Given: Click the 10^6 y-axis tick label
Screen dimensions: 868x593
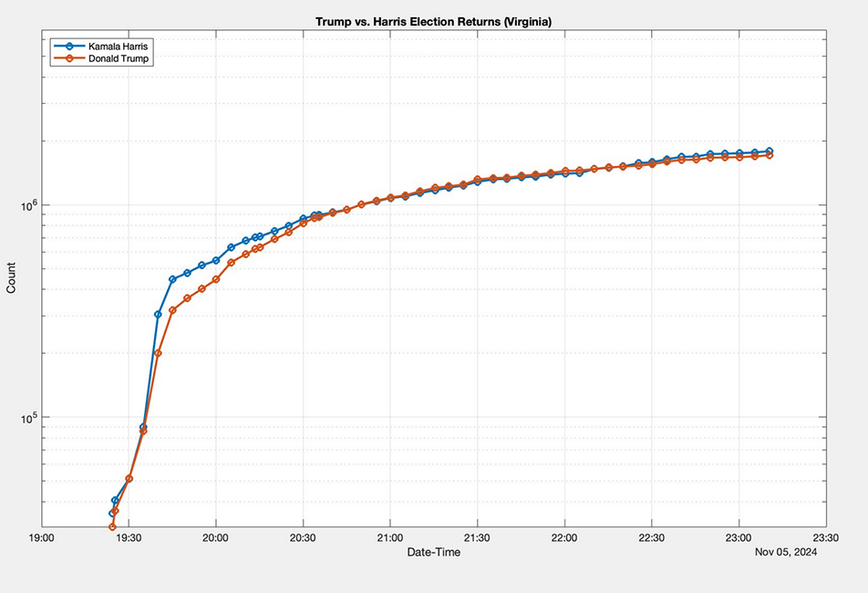Looking at the screenshot, I should (27, 205).
